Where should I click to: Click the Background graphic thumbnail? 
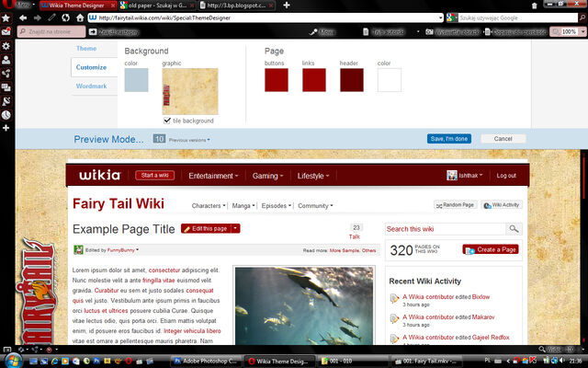[190, 91]
